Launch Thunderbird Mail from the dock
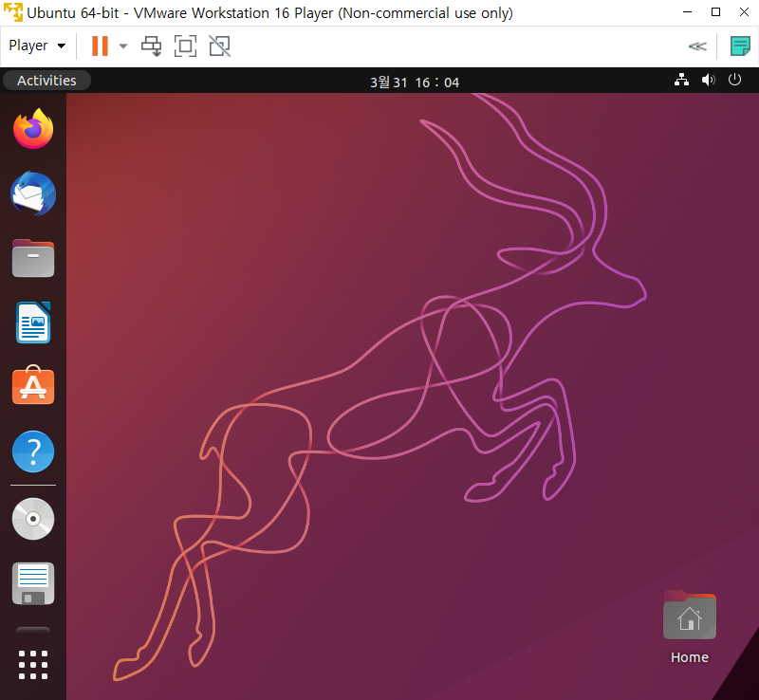The height and width of the screenshot is (700, 759). pos(33,193)
